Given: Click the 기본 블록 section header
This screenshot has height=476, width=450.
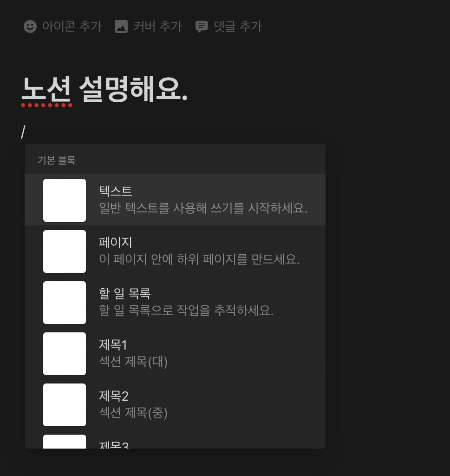Looking at the screenshot, I should [56, 160].
